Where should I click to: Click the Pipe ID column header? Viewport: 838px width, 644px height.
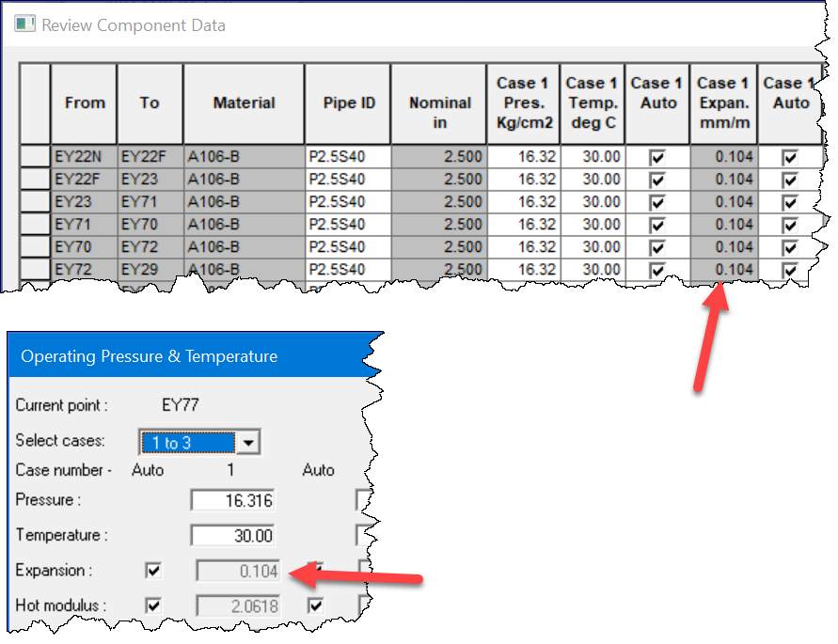click(x=348, y=103)
